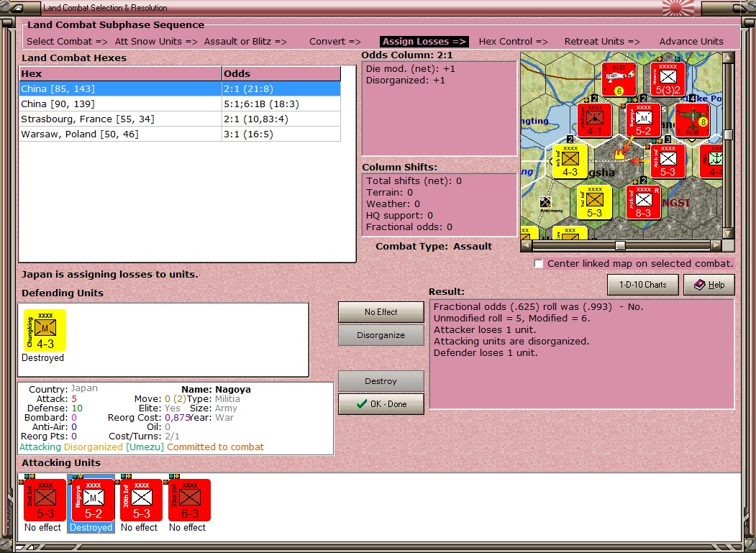
Task: Click the No Effect button
Action: point(381,312)
